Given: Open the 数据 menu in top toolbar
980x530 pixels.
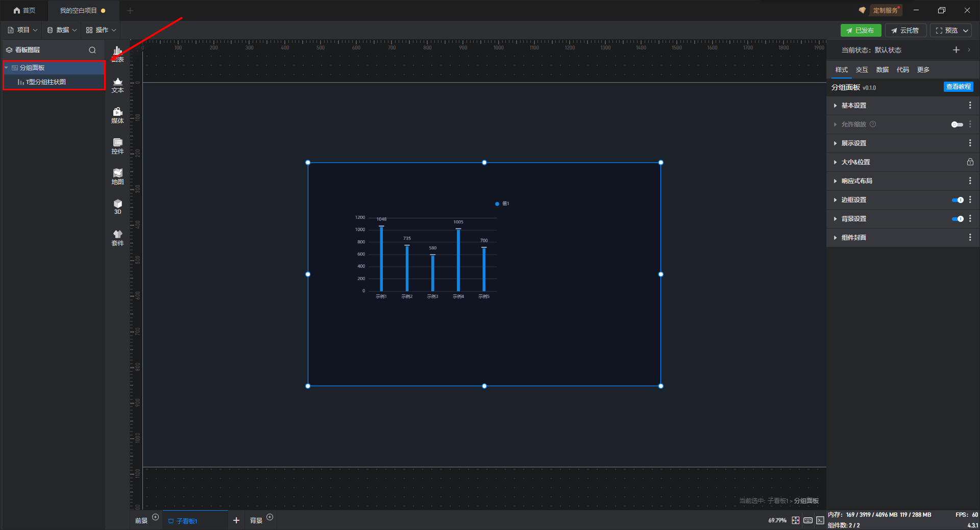Looking at the screenshot, I should pos(62,30).
